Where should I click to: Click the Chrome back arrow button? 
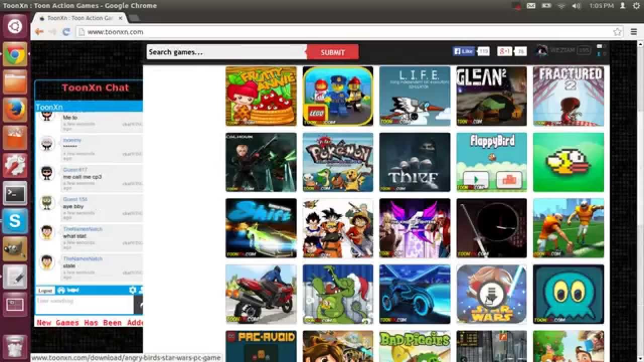tap(39, 32)
